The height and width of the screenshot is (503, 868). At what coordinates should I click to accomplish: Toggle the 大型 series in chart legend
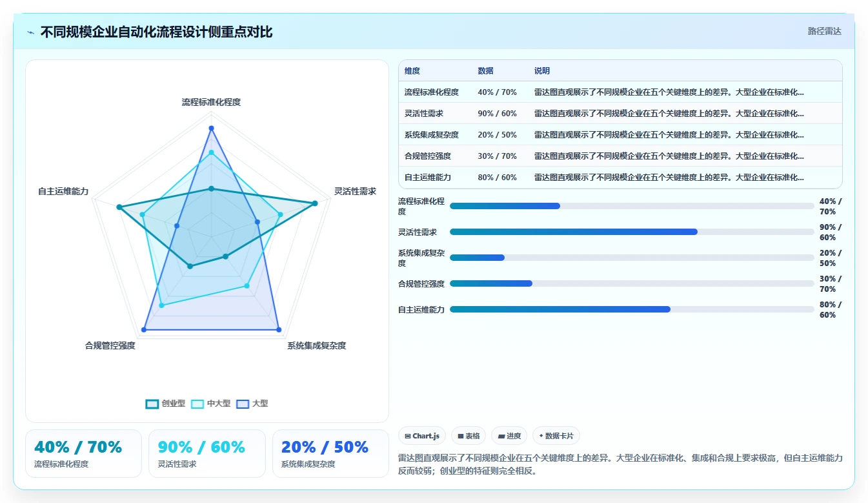[x=252, y=404]
